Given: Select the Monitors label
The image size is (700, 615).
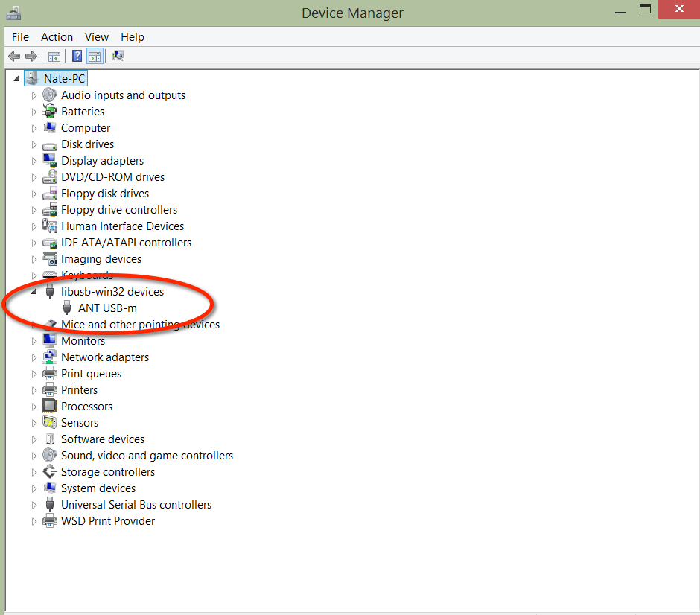Looking at the screenshot, I should (83, 340).
